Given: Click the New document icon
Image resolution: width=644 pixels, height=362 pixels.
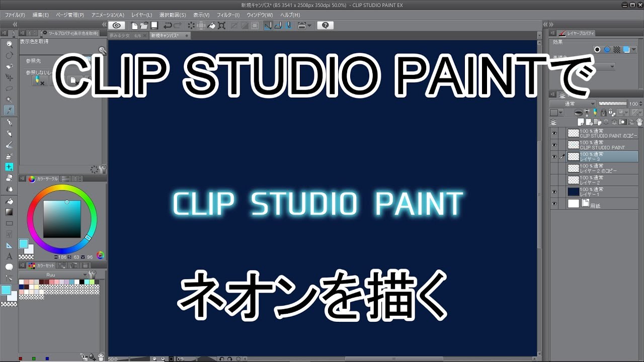Looking at the screenshot, I should tap(135, 25).
